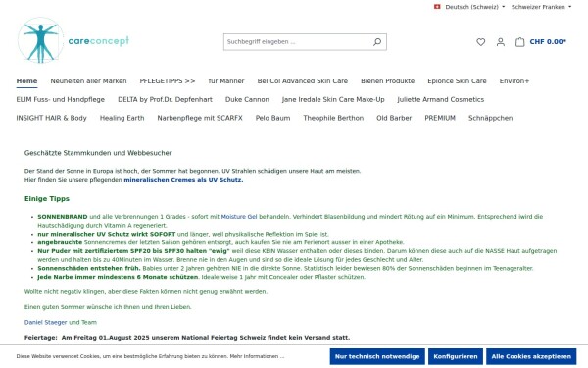Image resolution: width=588 pixels, height=368 pixels.
Task: Open the shopping cart bag icon
Action: [x=519, y=42]
